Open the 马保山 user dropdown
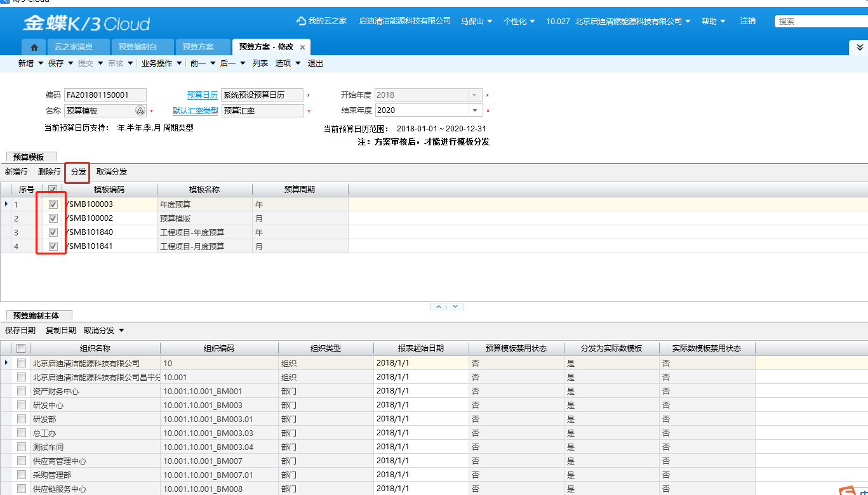This screenshot has height=495, width=868. [476, 21]
